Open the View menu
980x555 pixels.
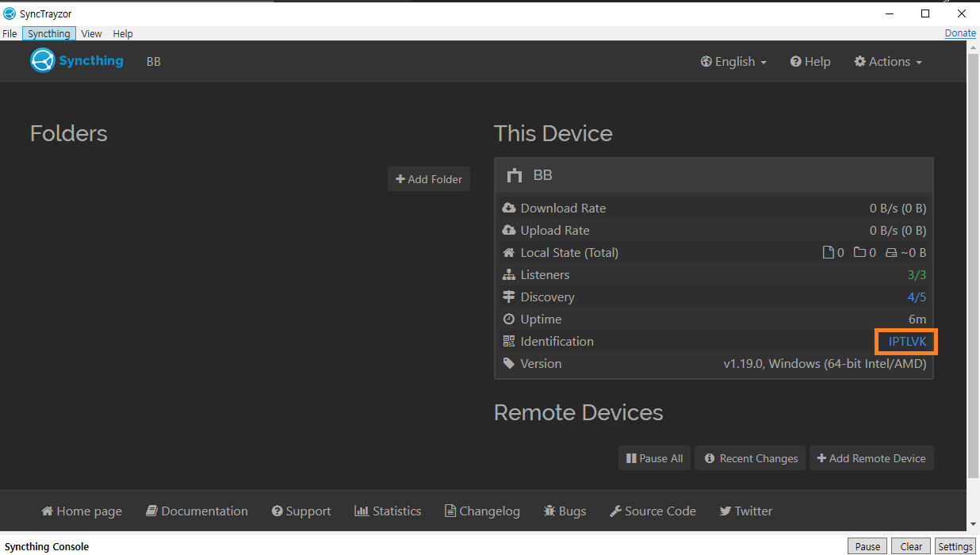91,33
